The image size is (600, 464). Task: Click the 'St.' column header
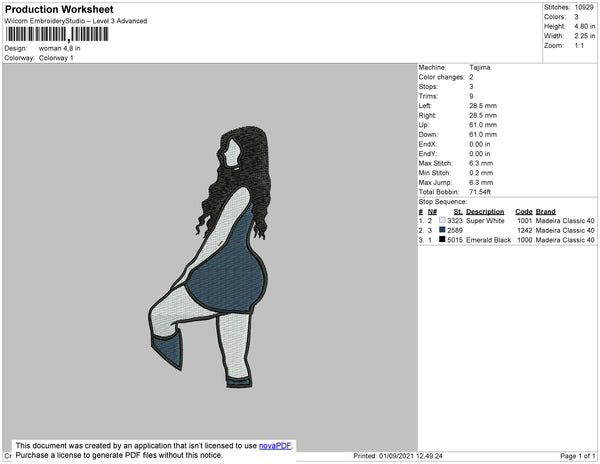click(x=458, y=212)
